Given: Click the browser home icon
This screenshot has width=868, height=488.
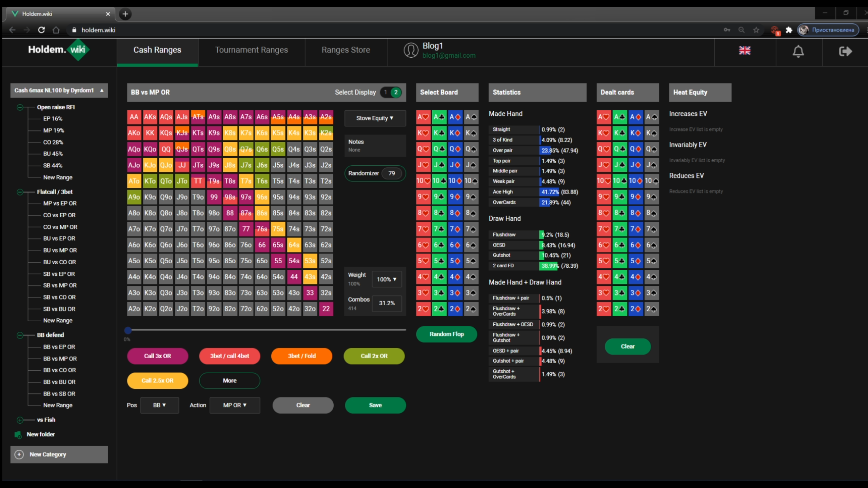Looking at the screenshot, I should pyautogui.click(x=56, y=30).
